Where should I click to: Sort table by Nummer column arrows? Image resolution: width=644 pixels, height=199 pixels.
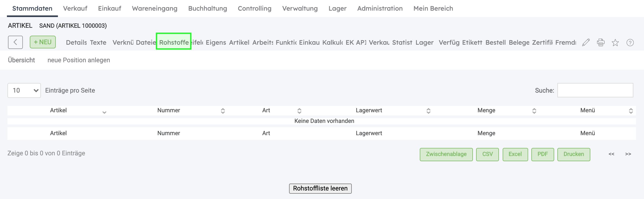[x=223, y=111]
